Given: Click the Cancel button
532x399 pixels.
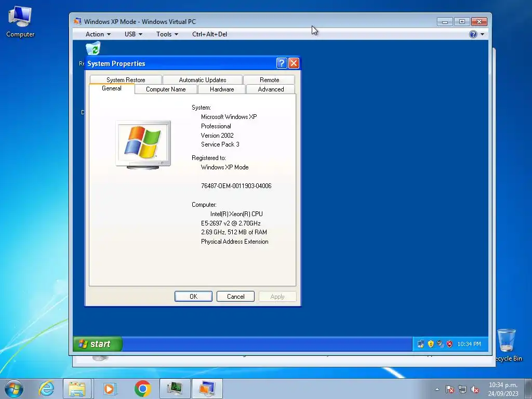Looking at the screenshot, I should [235, 296].
